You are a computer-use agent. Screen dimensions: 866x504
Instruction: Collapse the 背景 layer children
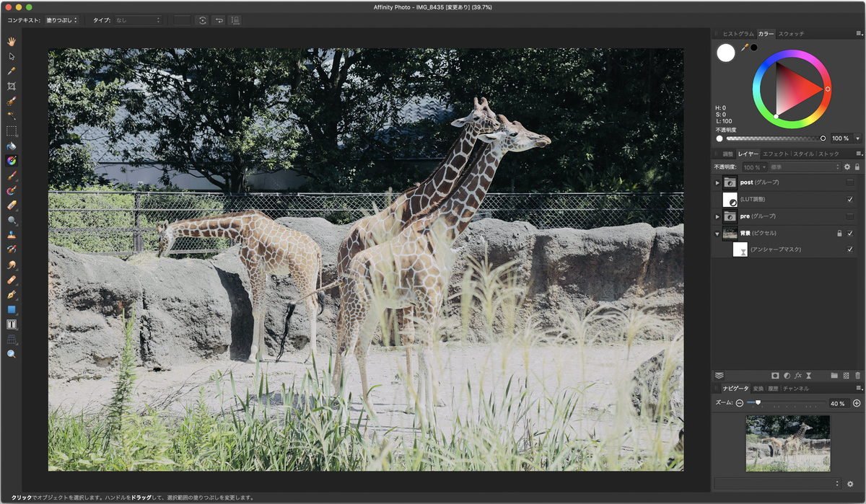pyautogui.click(x=717, y=233)
